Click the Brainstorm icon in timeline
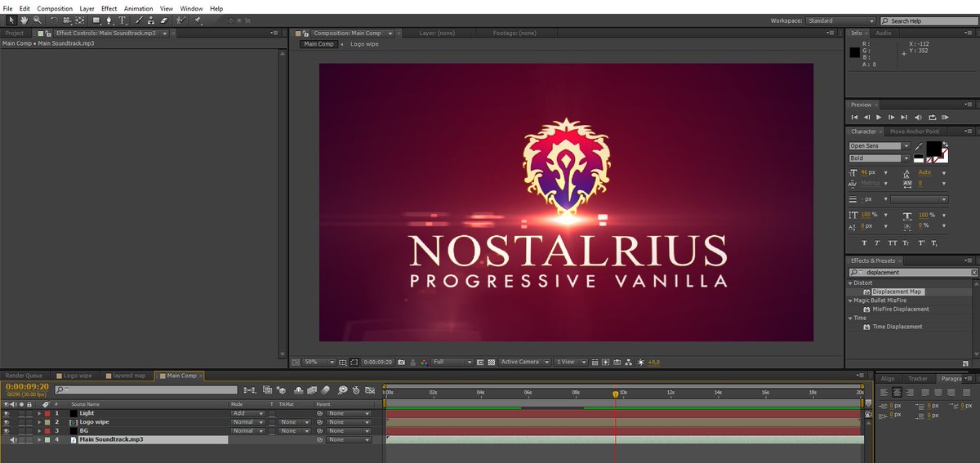Image resolution: width=980 pixels, height=463 pixels. tap(343, 390)
